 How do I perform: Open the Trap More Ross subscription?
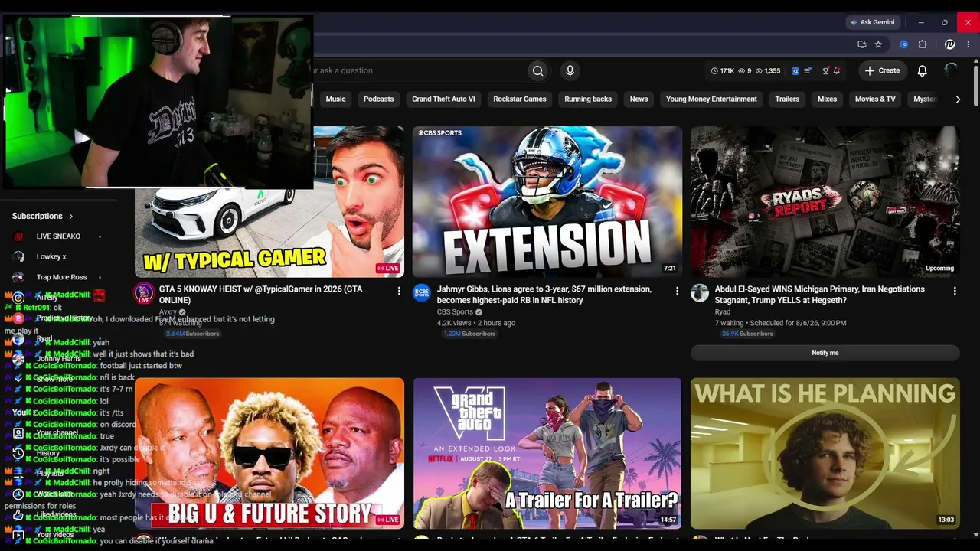tap(61, 277)
